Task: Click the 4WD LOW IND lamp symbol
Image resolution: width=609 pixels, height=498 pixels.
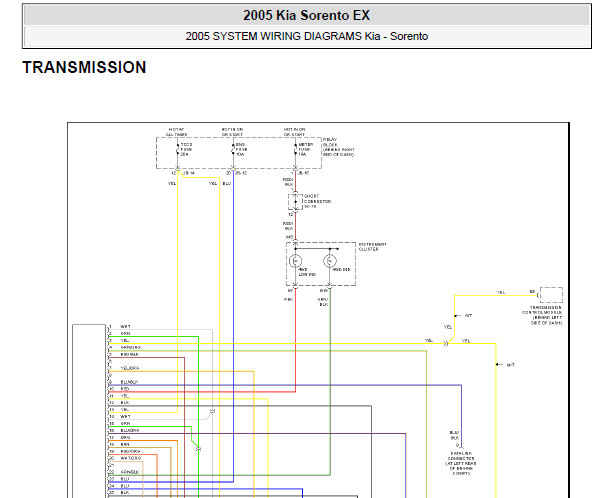Action: (x=295, y=261)
